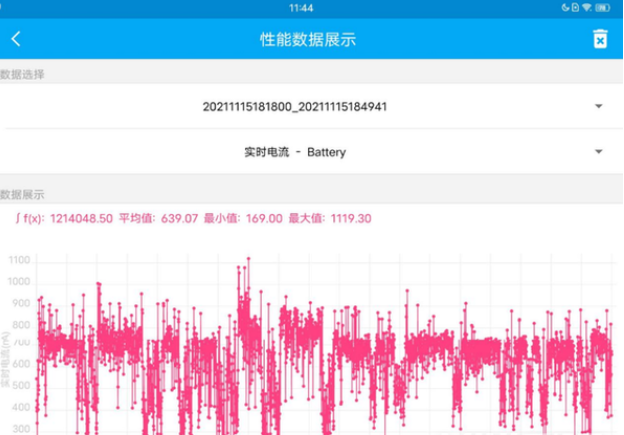Viewport: 624px width, 435px height.
Task: Expand the data file dropdown arrow
Action: pos(598,106)
